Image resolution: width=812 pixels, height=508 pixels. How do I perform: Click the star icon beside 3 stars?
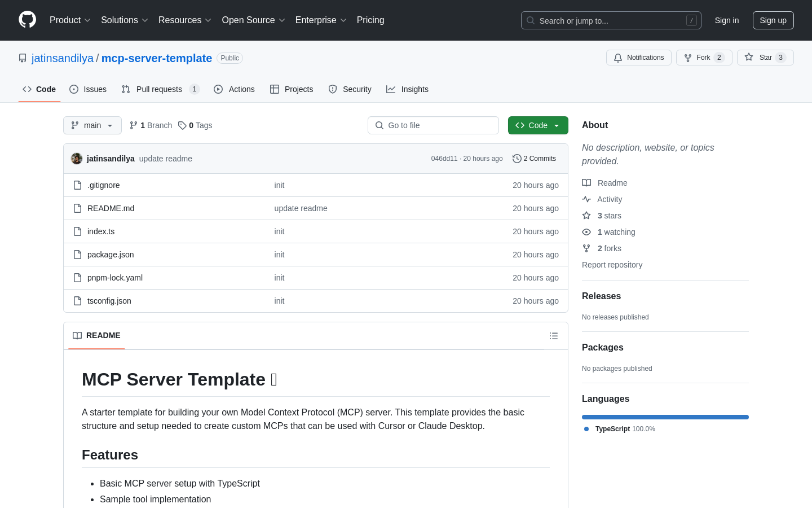click(586, 216)
